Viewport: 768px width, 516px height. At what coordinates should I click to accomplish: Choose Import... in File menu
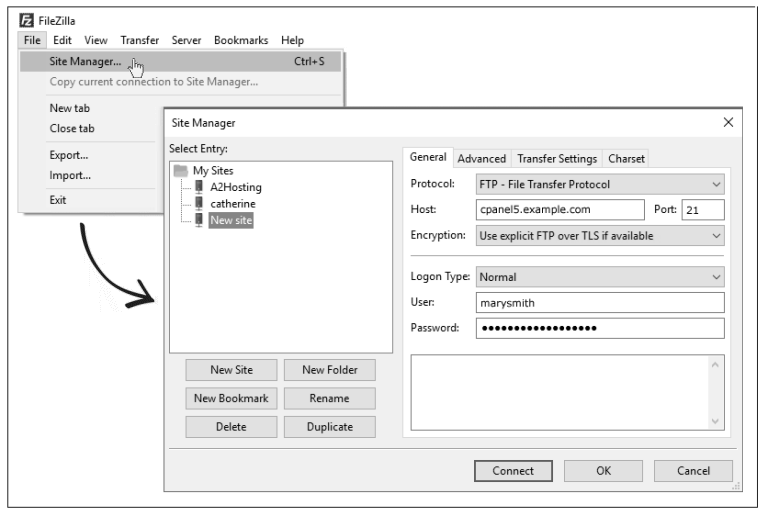coord(70,175)
